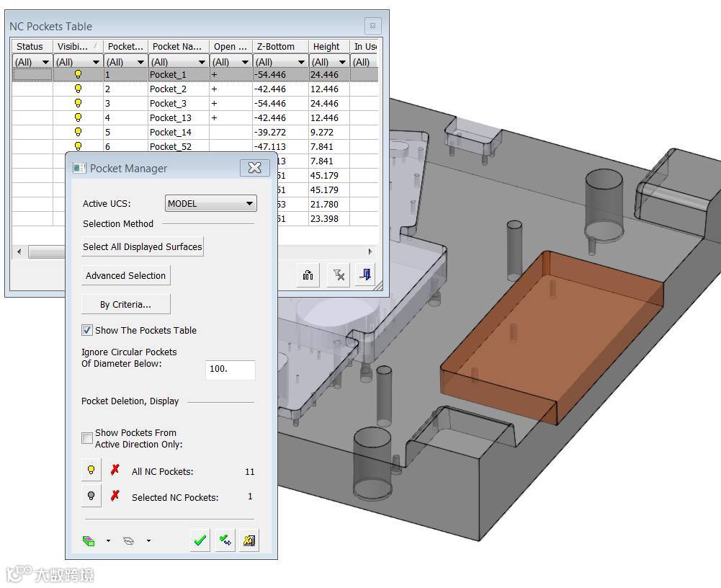Viewport: 721px width, 588px height.
Task: Enable Show Pockets From Active Direction Only
Action: (x=87, y=438)
